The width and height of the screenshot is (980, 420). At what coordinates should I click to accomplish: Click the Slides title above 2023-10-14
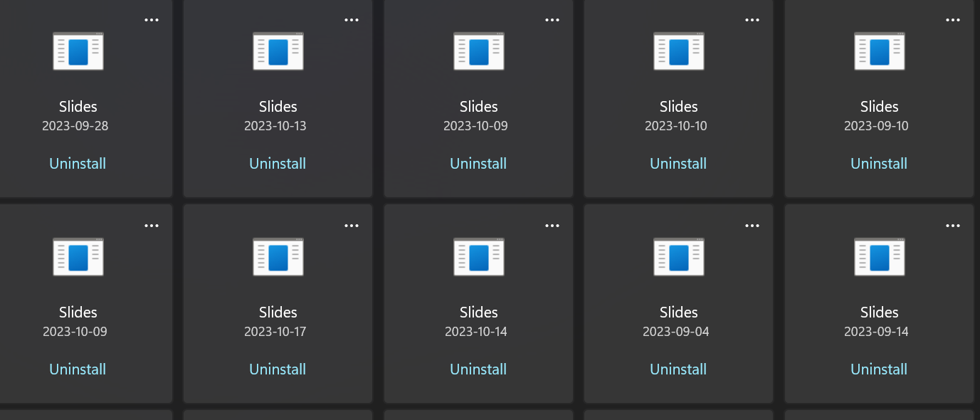pyautogui.click(x=479, y=313)
